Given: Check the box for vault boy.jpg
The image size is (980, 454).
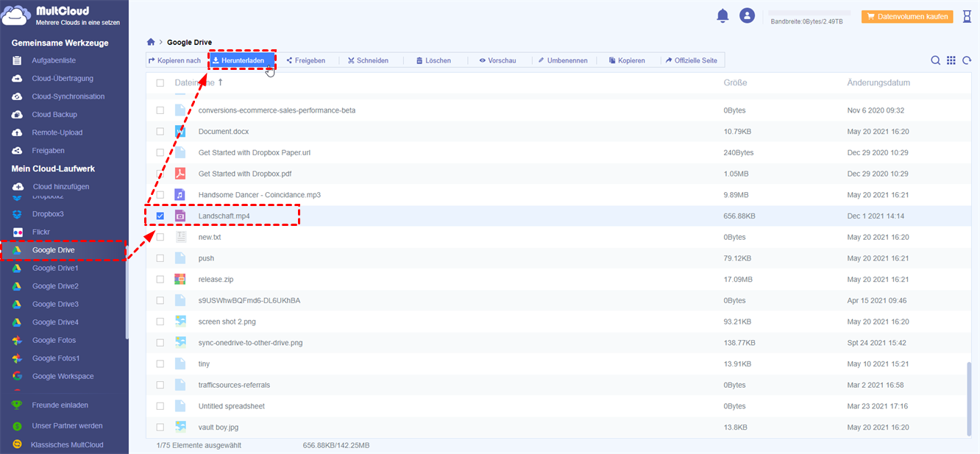Looking at the screenshot, I should [160, 428].
